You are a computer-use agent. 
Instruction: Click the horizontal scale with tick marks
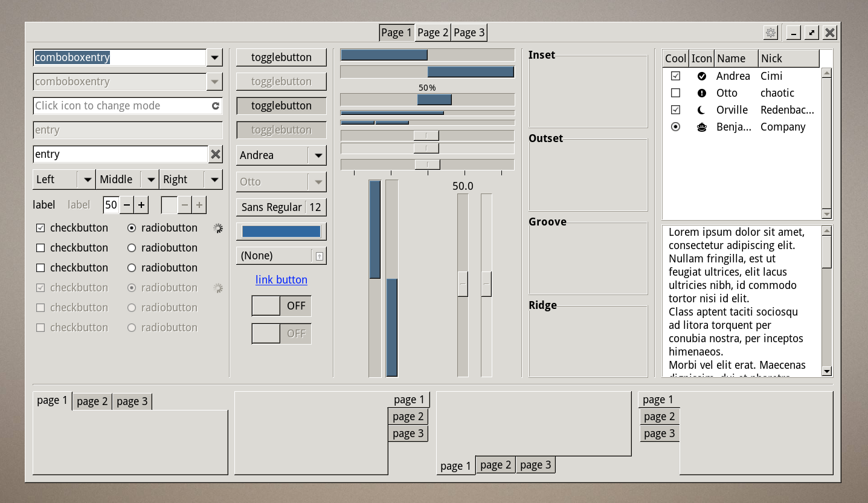click(428, 164)
